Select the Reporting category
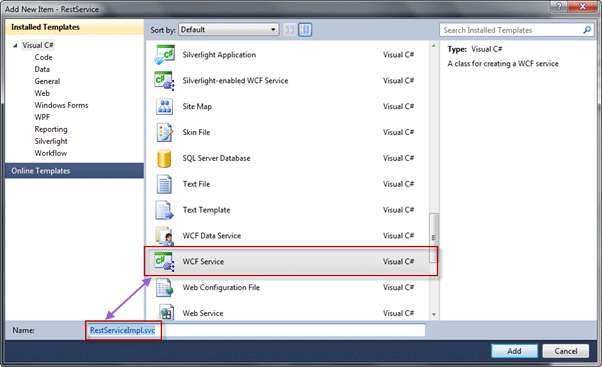 [51, 129]
